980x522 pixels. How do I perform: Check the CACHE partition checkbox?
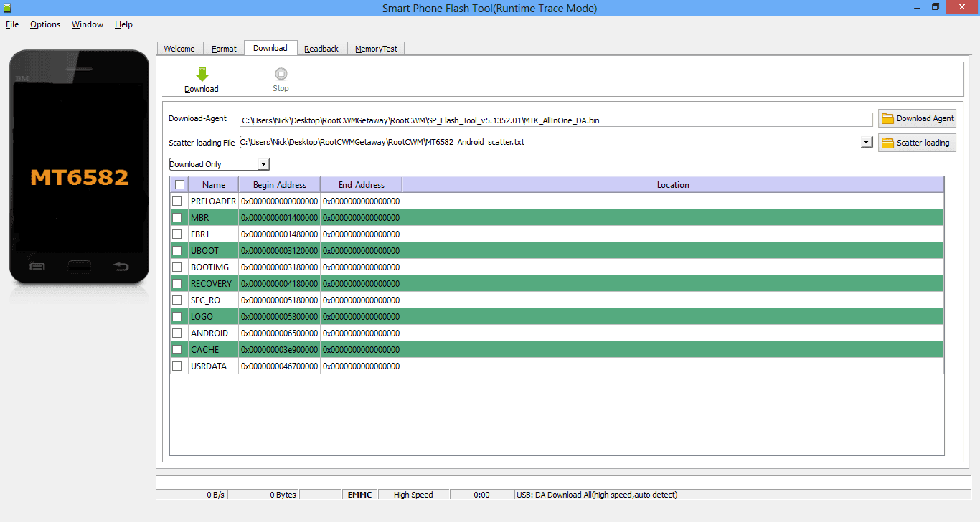click(176, 350)
